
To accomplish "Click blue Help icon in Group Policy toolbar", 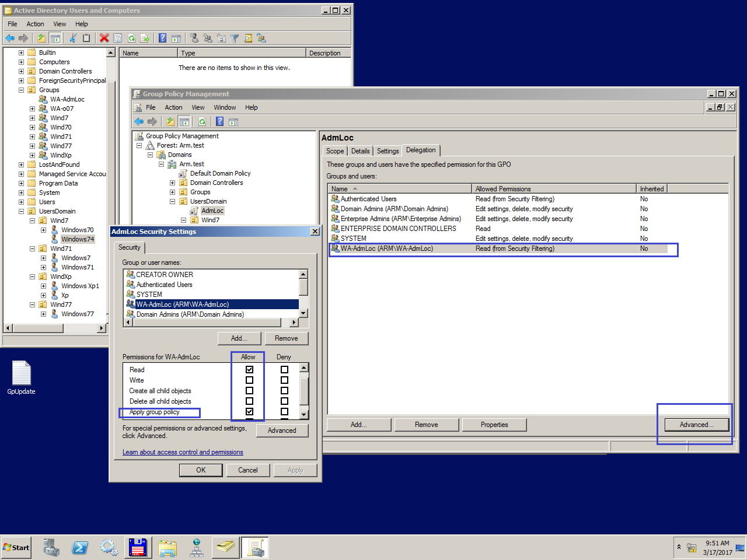I will pos(219,121).
